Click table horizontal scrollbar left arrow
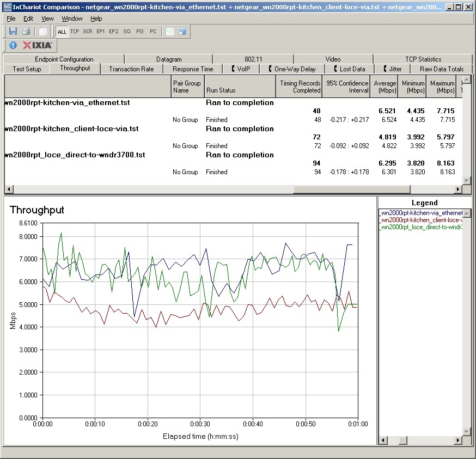 pyautogui.click(x=9, y=189)
